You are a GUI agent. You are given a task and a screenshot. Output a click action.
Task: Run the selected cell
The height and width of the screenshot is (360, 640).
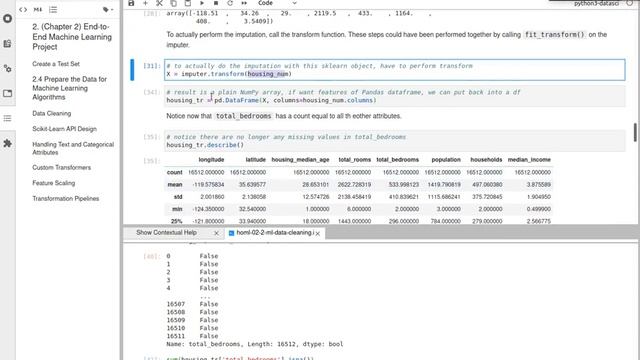coord(202,3)
